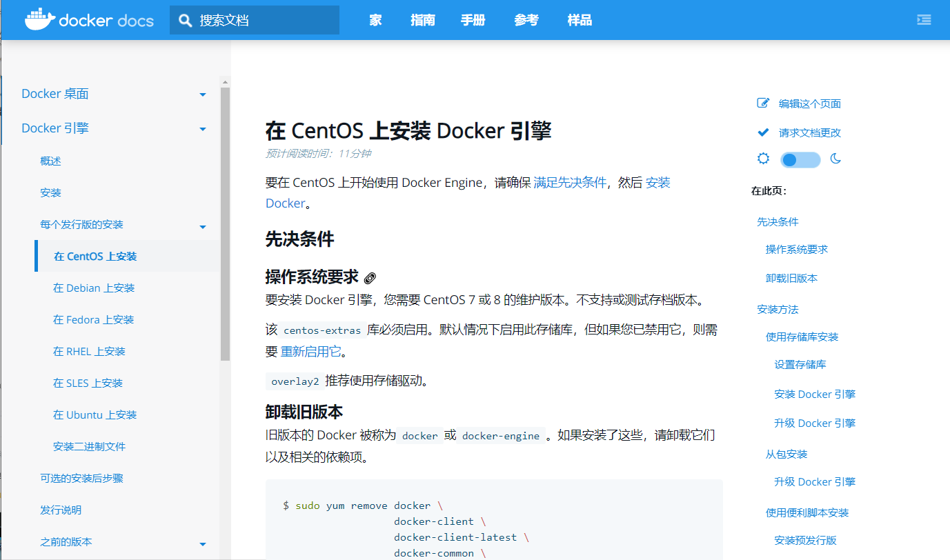Jump to 升级 Docker 引擎 under 使用存储库安装
This screenshot has width=950, height=560.
[815, 423]
